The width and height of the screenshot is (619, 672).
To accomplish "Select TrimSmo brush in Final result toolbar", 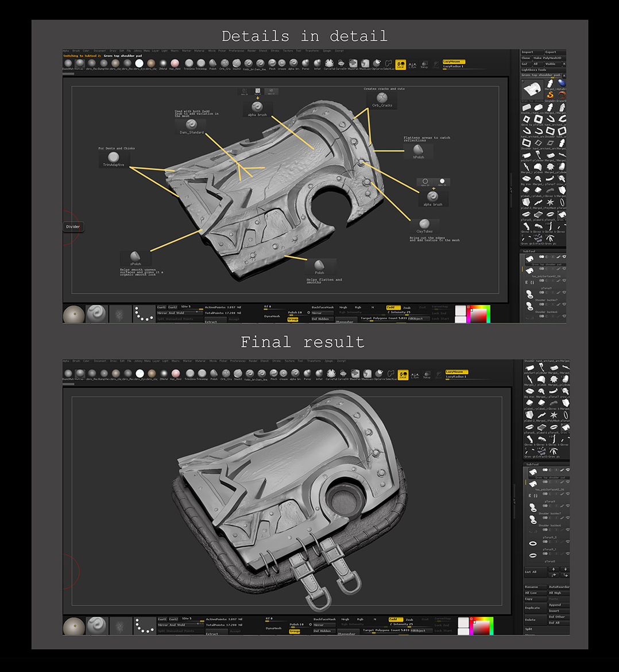I will pyautogui.click(x=190, y=374).
